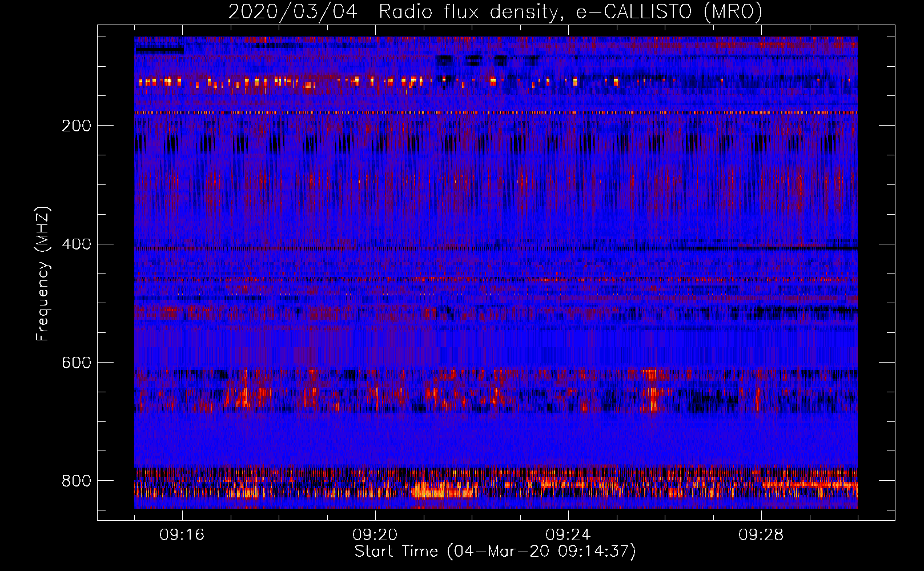The width and height of the screenshot is (924, 571).
Task: Select the 800 frequency tick label
Action: pos(77,481)
